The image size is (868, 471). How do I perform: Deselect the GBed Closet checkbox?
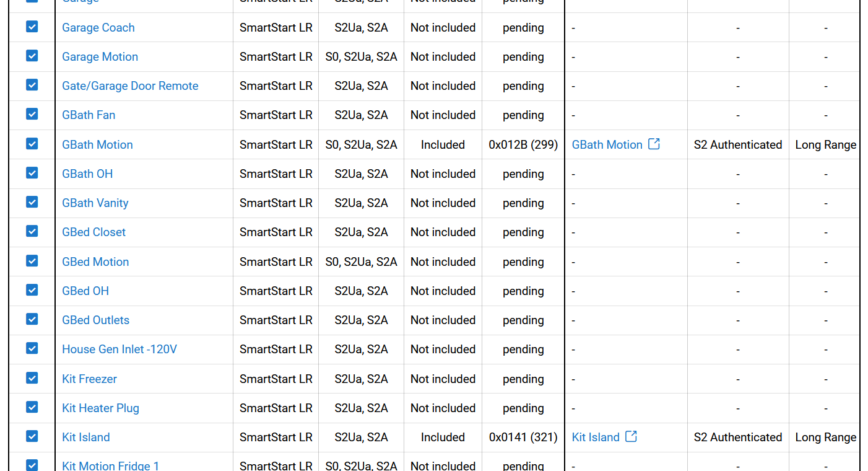pyautogui.click(x=32, y=231)
